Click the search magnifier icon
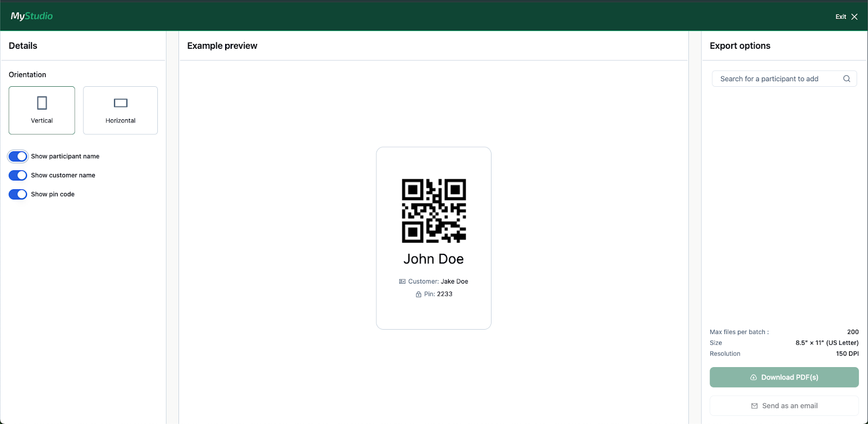 (x=846, y=79)
